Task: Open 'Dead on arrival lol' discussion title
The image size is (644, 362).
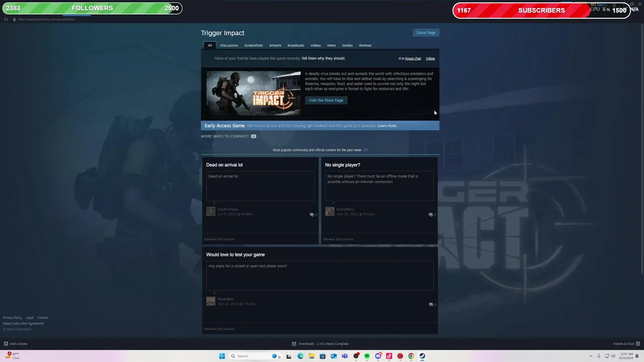Action: (224, 165)
